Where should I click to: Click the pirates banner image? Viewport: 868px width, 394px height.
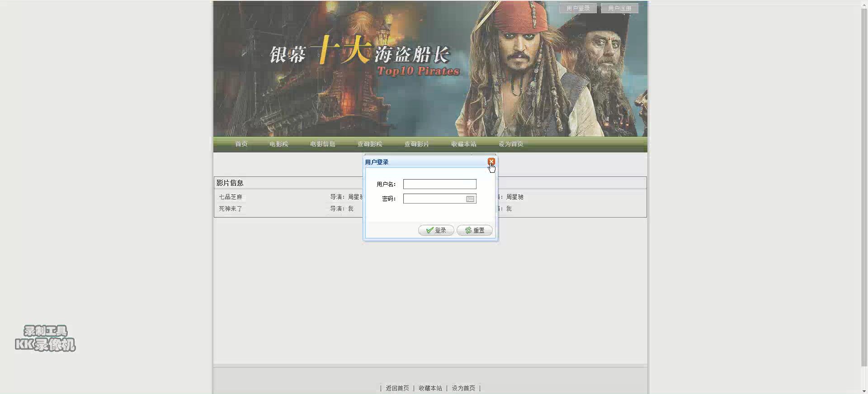430,69
